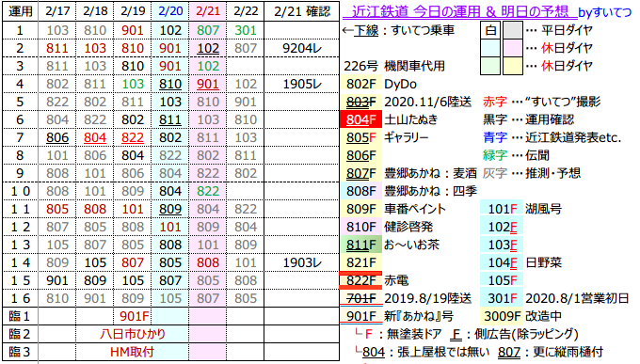Click the 808F legend cell

click(361, 191)
